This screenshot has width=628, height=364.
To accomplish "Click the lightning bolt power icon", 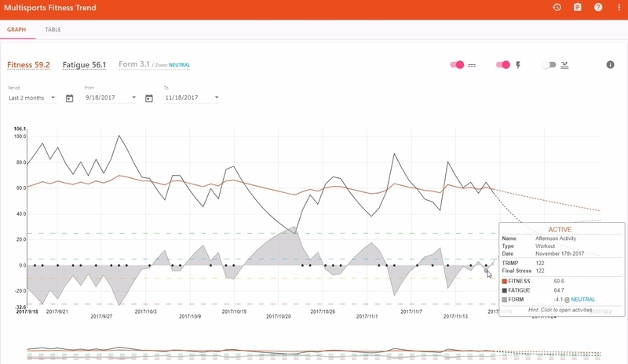I will (518, 65).
